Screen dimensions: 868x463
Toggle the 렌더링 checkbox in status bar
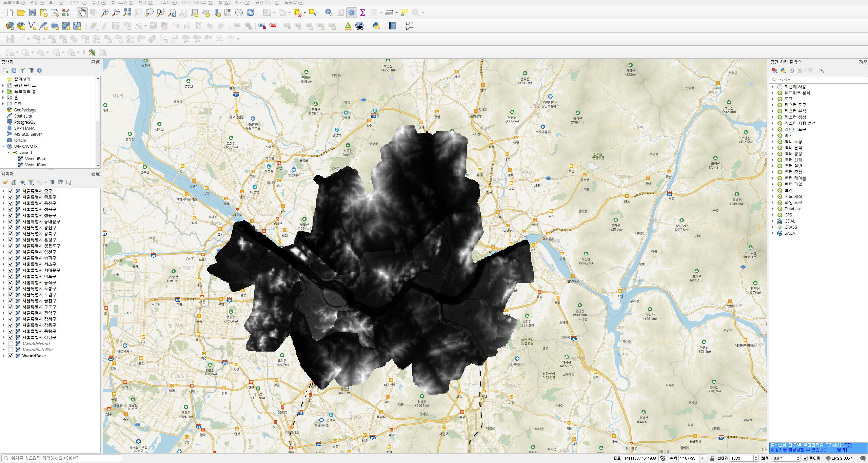pyautogui.click(x=805, y=458)
